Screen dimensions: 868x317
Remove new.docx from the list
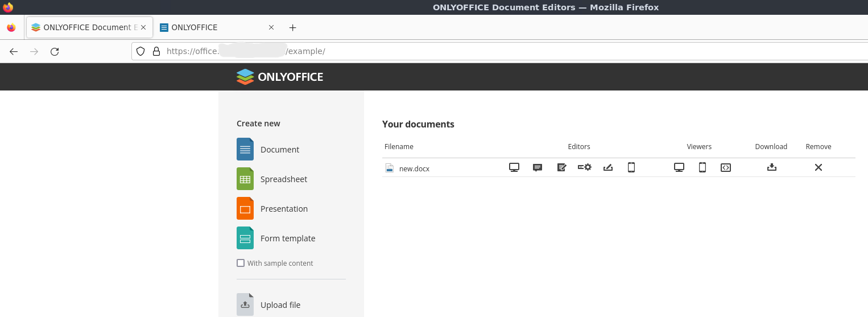pos(819,167)
